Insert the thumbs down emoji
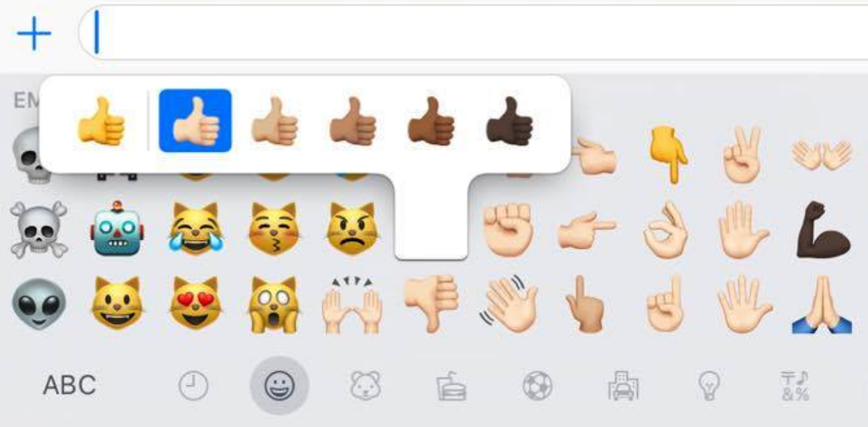868x427 pixels. [x=430, y=303]
